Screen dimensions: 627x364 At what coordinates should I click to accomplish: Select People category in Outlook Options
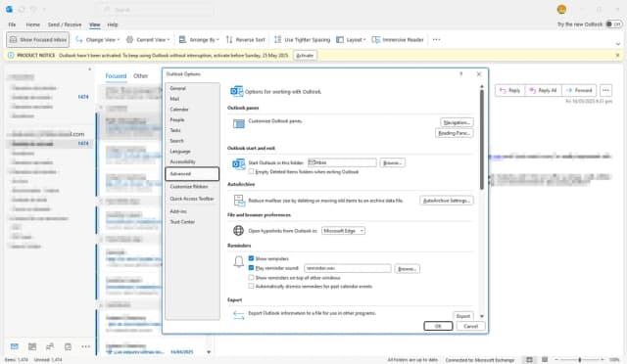[192, 120]
